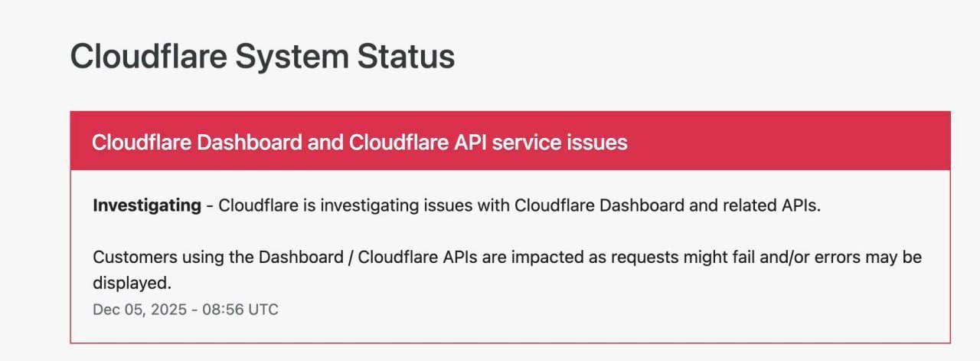Click the bold Investigating status label
980x361 pixels.
146,206
